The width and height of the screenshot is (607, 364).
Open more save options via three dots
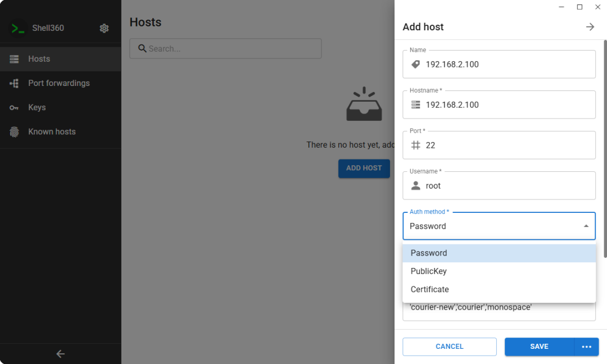(x=587, y=347)
